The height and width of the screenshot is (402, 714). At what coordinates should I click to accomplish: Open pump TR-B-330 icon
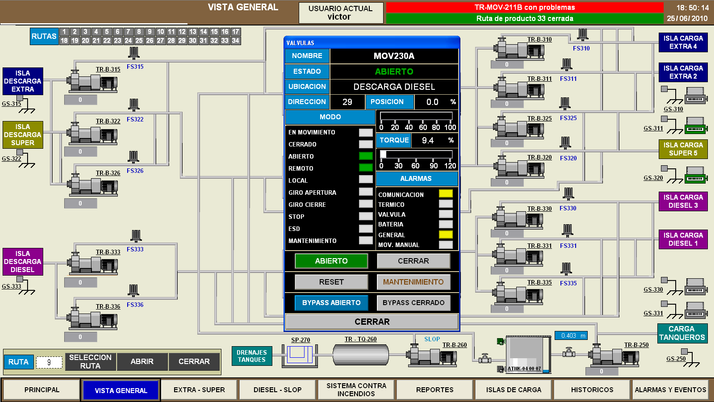[x=519, y=218]
